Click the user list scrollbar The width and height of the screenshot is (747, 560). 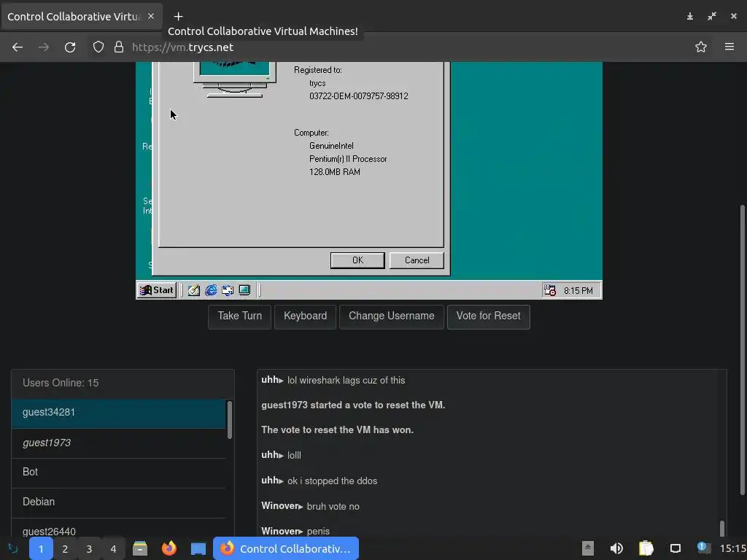coord(230,419)
